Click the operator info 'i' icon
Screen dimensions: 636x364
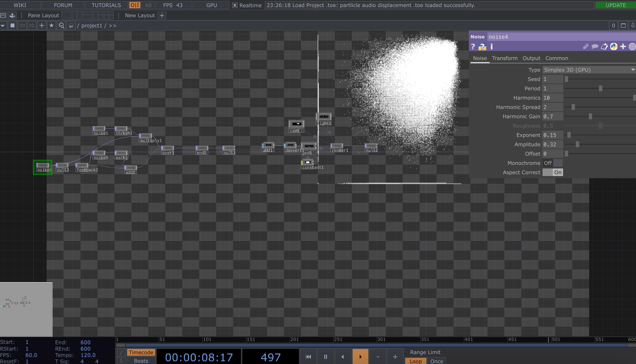pyautogui.click(x=491, y=47)
